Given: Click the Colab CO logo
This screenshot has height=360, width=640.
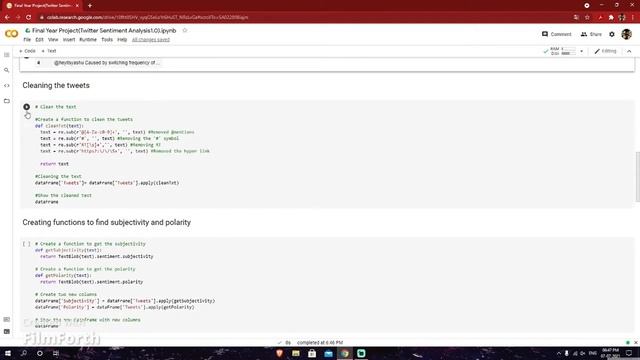Looking at the screenshot, I should coord(11,34).
